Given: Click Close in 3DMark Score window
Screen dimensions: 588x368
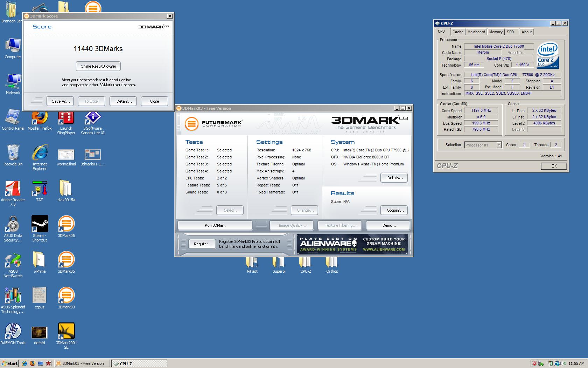Looking at the screenshot, I should (154, 101).
